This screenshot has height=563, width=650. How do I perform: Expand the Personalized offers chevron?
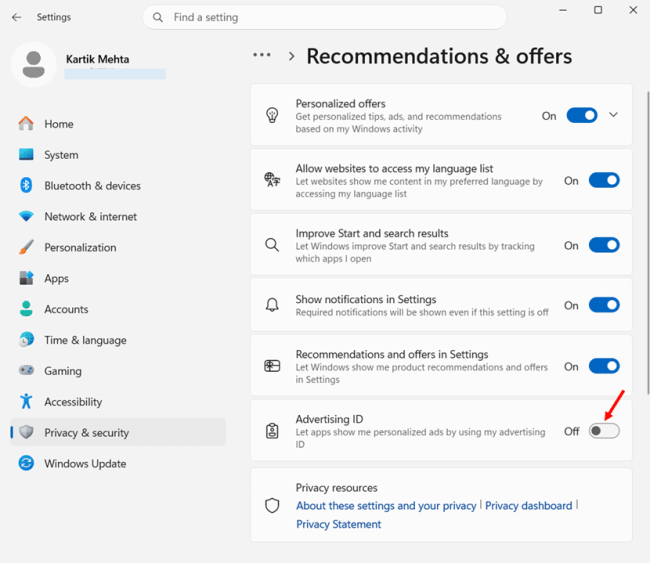point(614,115)
